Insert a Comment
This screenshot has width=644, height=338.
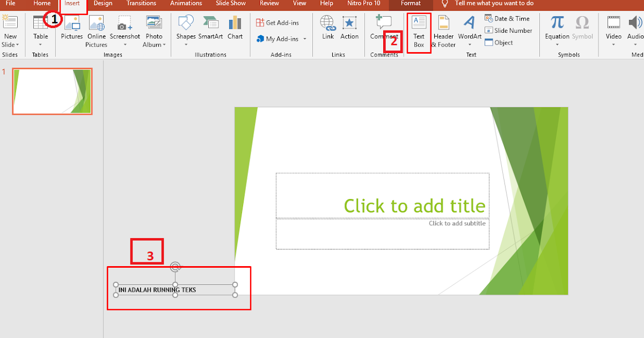coord(384,28)
